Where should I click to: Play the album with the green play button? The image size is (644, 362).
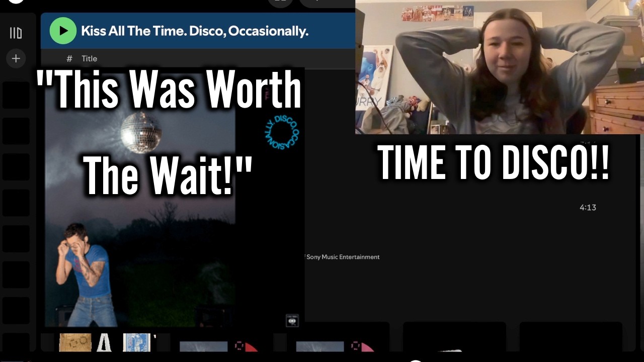click(x=63, y=31)
